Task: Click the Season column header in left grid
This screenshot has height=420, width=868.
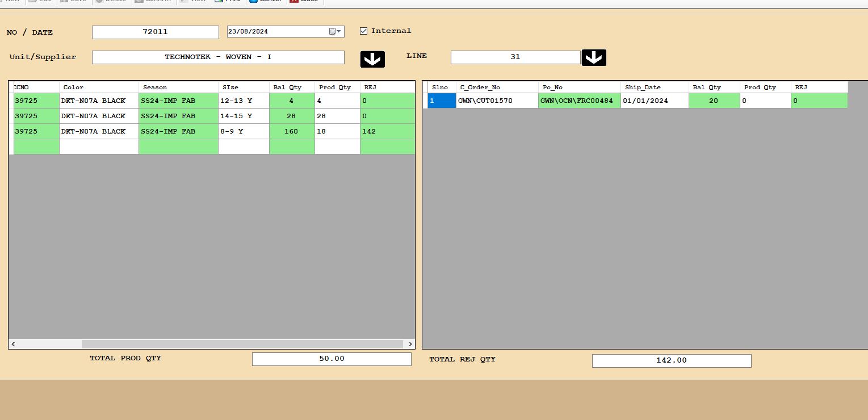Action: [x=178, y=88]
